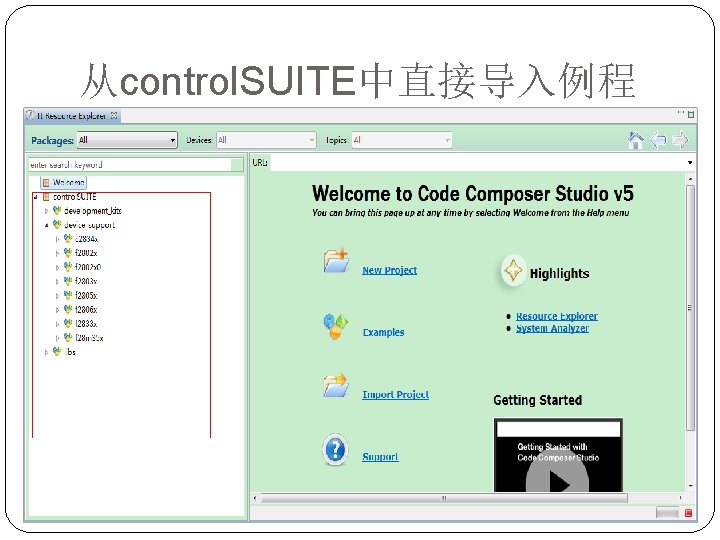Click the c2834x node icon
Image resolution: width=720 pixels, height=540 pixels.
68,238
